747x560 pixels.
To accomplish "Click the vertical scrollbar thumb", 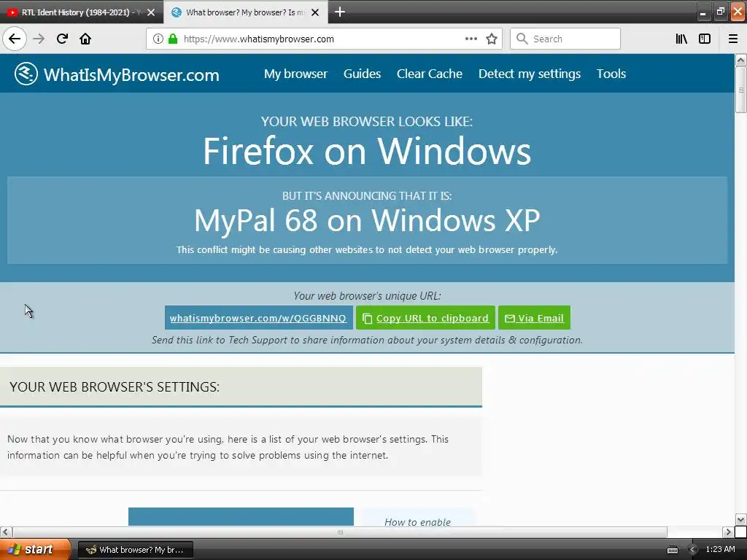I will point(741,90).
